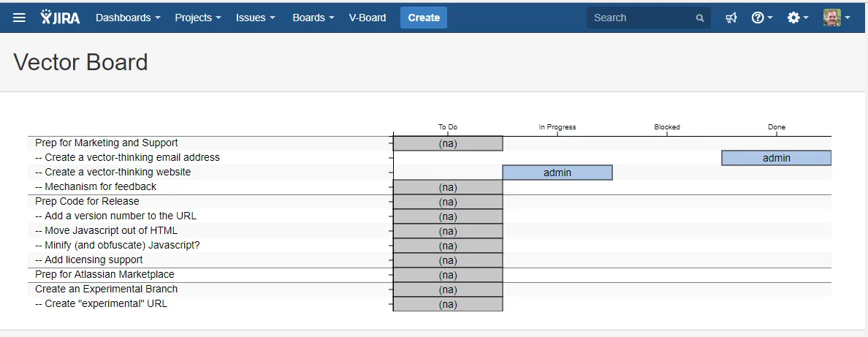Select (na) bar for Minify Javascript task
Image resolution: width=868 pixels, height=337 pixels.
[448, 246]
